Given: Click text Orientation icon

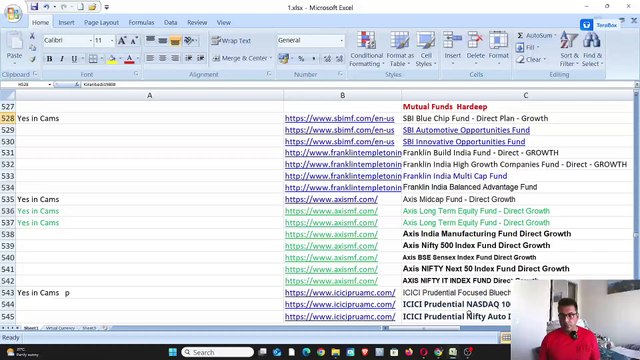Looking at the screenshot, I should pyautogui.click(x=189, y=40).
